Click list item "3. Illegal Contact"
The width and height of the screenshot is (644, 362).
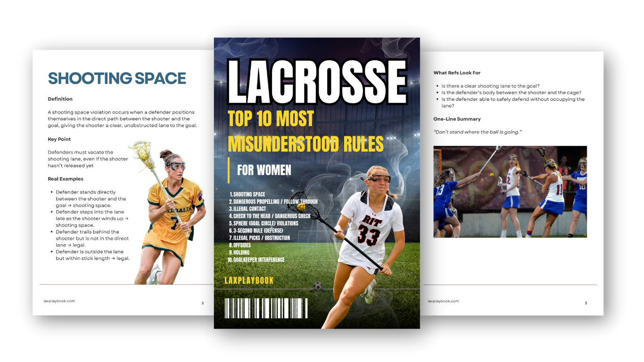tap(248, 208)
